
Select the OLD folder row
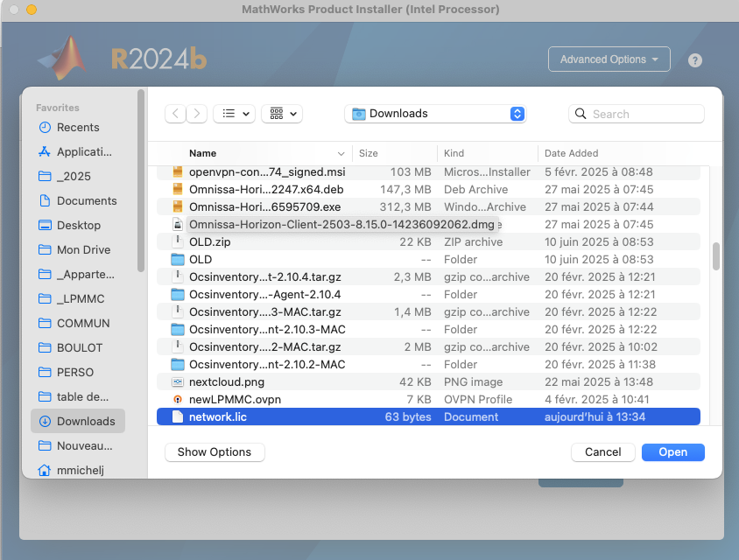click(428, 260)
